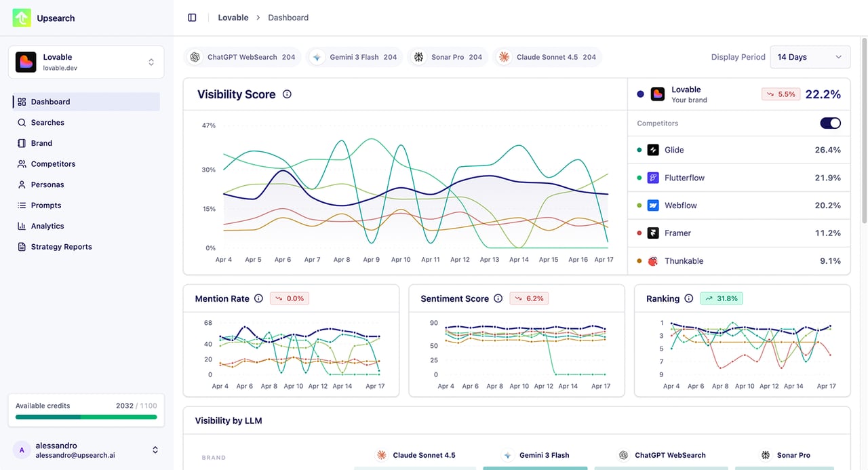Click the Thunkable orange legend dot
This screenshot has height=470, width=868.
pyautogui.click(x=639, y=261)
